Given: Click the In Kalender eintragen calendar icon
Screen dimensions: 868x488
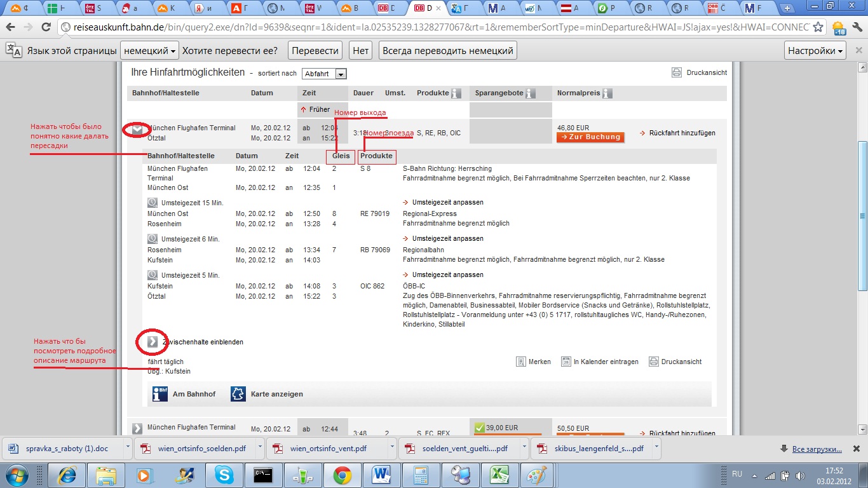Looking at the screenshot, I should coord(566,362).
